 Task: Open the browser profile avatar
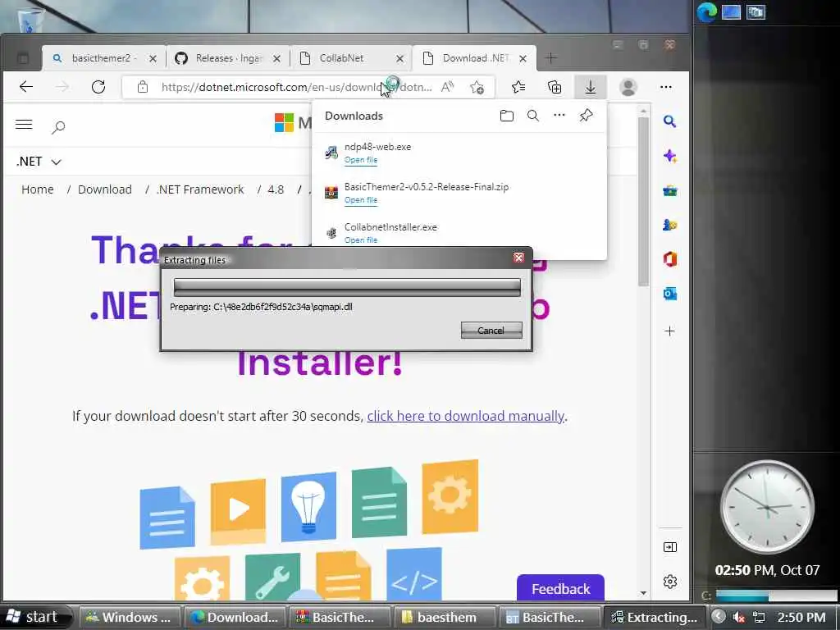628,87
